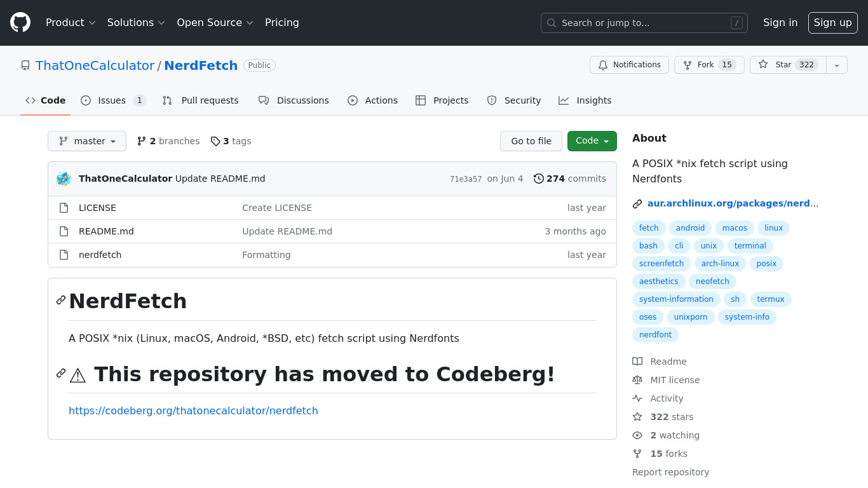The width and height of the screenshot is (868, 488).
Task: Open the Pricing page
Action: (282, 22)
